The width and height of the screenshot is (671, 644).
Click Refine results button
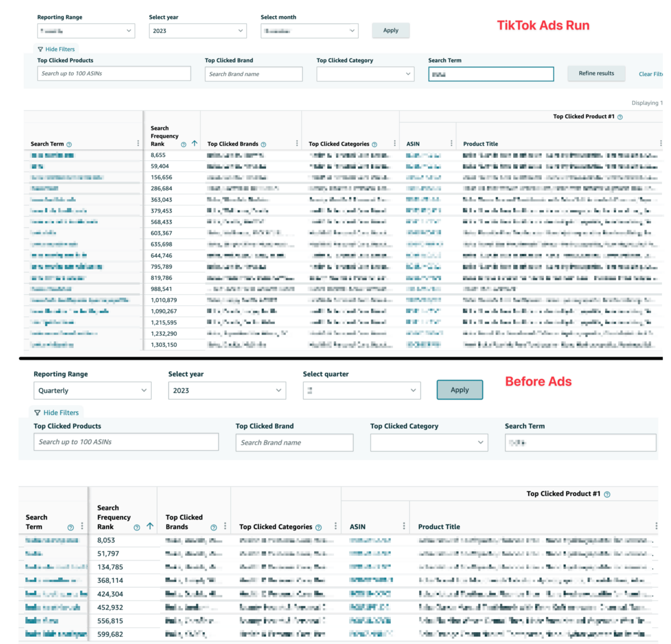(596, 73)
